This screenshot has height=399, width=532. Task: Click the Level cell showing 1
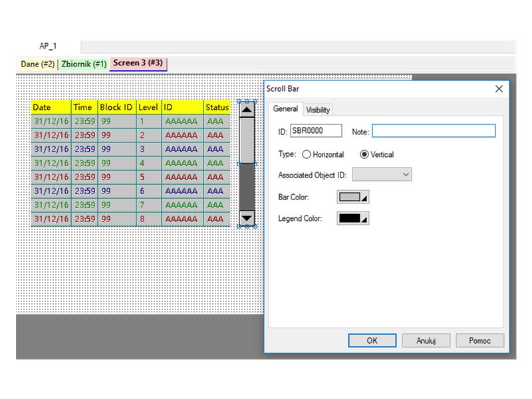(149, 121)
